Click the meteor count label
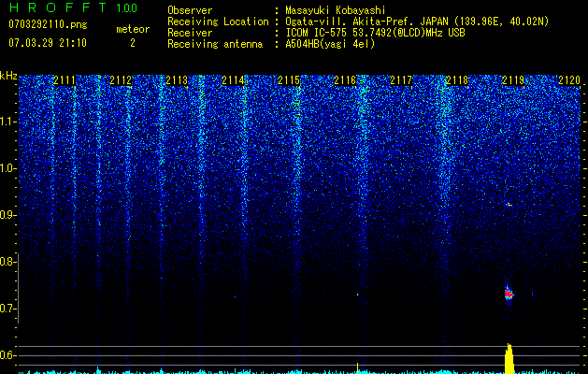Viewport: 588px width, 374px height. pos(133,29)
